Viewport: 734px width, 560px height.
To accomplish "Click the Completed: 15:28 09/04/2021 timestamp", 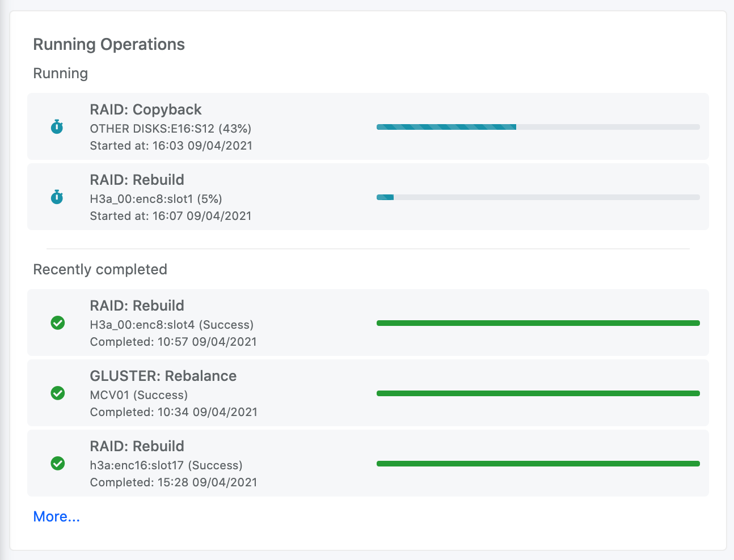I will tap(173, 482).
